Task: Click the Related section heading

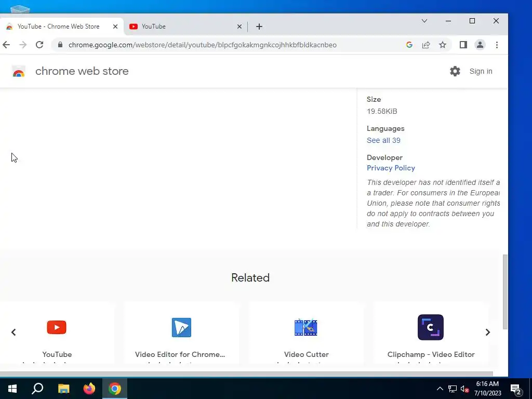Action: coord(250,277)
